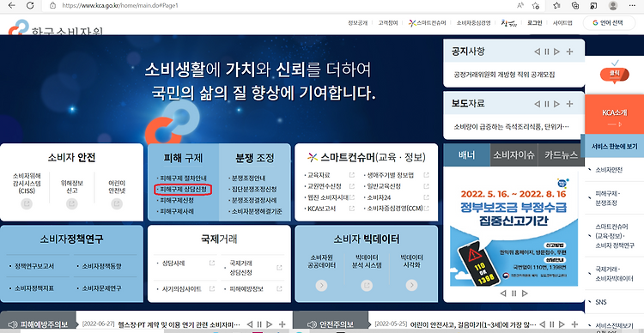Open more 피해예방주의보 with plus icon
This screenshot has width=644, height=333.
click(282, 324)
